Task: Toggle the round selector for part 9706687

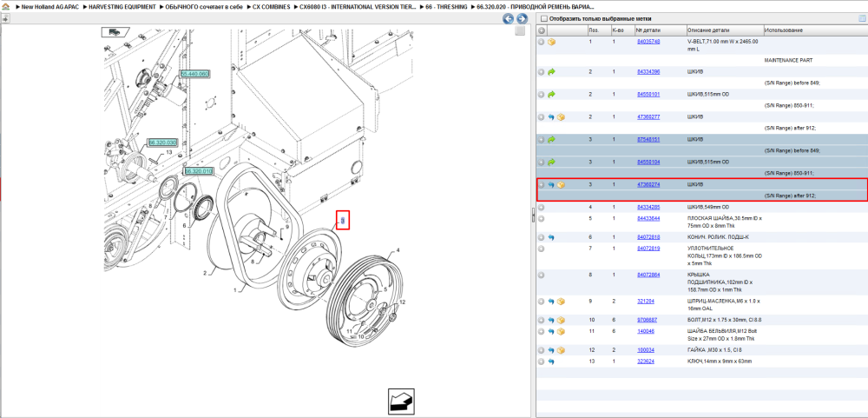Action: pos(542,320)
